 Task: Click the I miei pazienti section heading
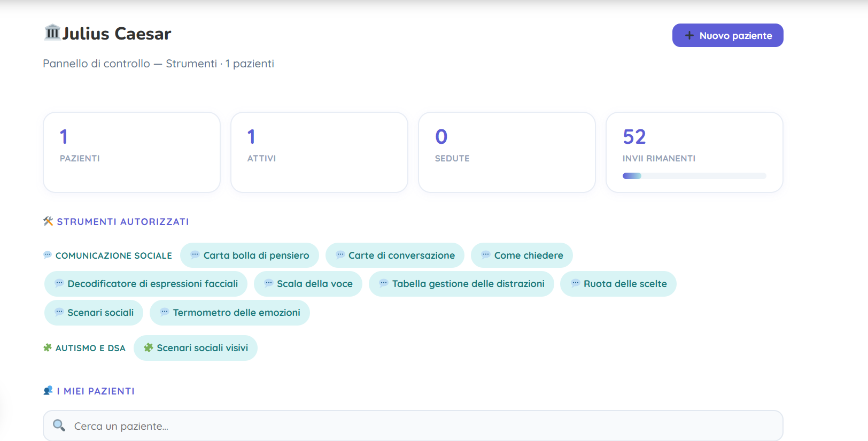coord(96,391)
